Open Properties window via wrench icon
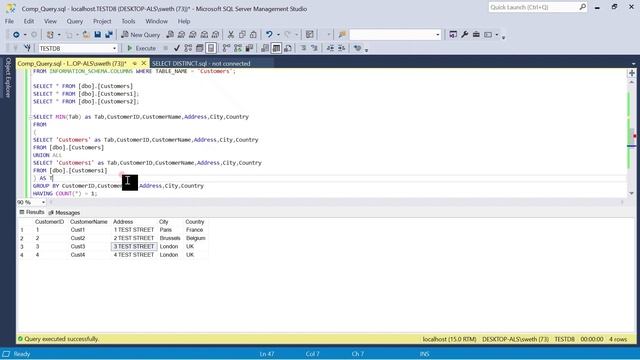The width and height of the screenshot is (640, 360). click(x=464, y=35)
